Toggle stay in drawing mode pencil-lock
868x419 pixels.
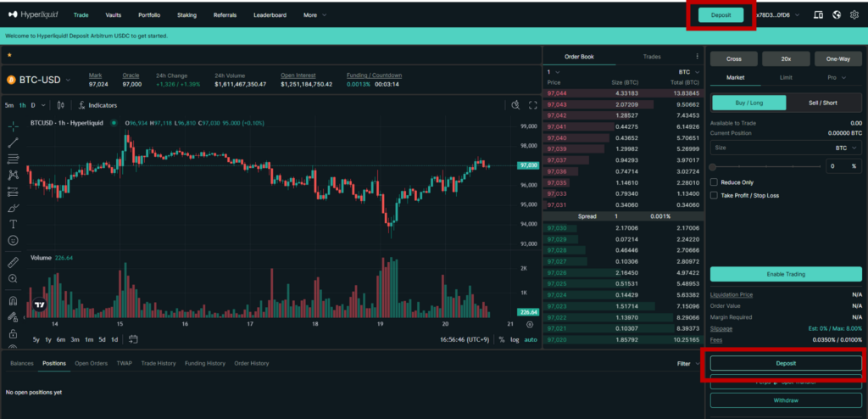(x=14, y=317)
